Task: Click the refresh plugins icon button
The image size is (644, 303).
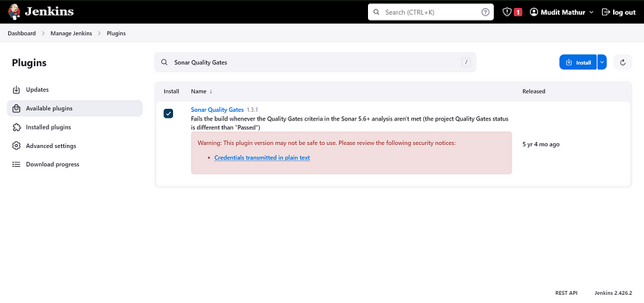Action: pyautogui.click(x=623, y=63)
